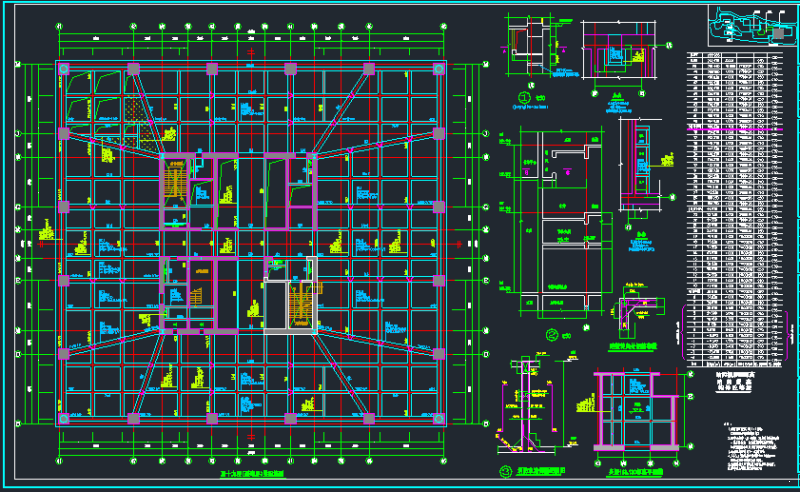Image resolution: width=800 pixels, height=492 pixels.
Task: Select the circled detail marker 1
Action: tap(524, 97)
